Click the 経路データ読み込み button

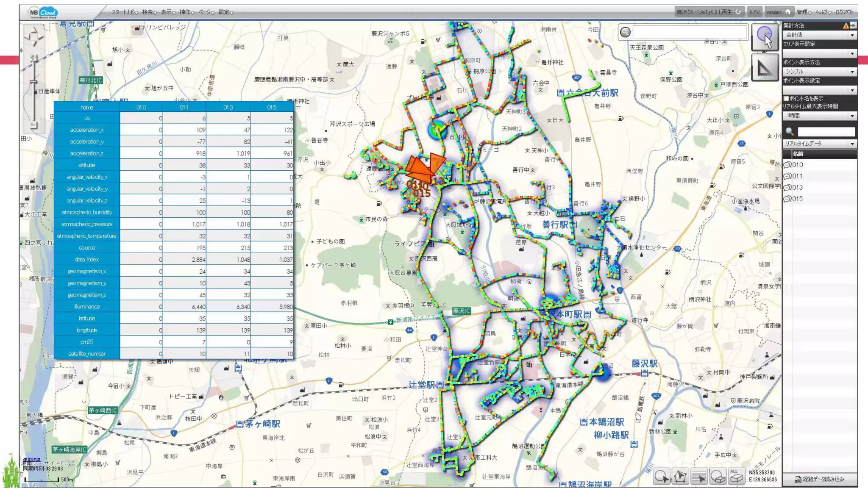click(819, 479)
